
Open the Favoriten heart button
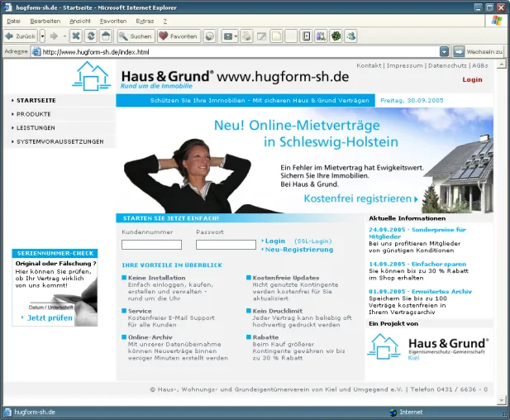point(179,36)
